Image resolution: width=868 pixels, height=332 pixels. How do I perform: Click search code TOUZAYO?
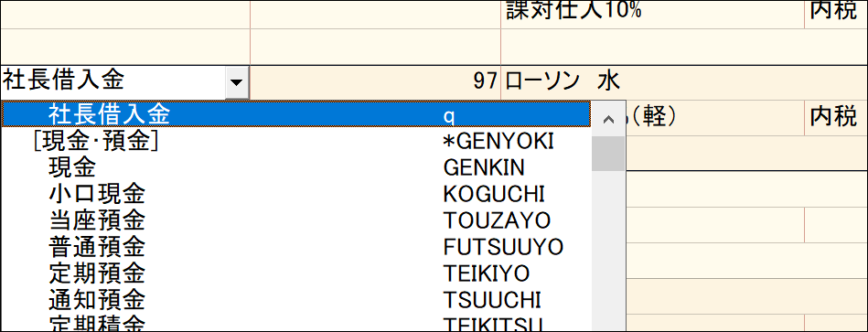[497, 220]
